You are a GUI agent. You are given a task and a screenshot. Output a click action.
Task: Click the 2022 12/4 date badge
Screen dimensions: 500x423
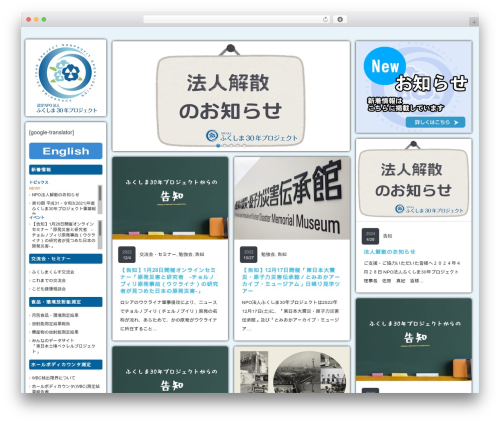click(x=127, y=255)
